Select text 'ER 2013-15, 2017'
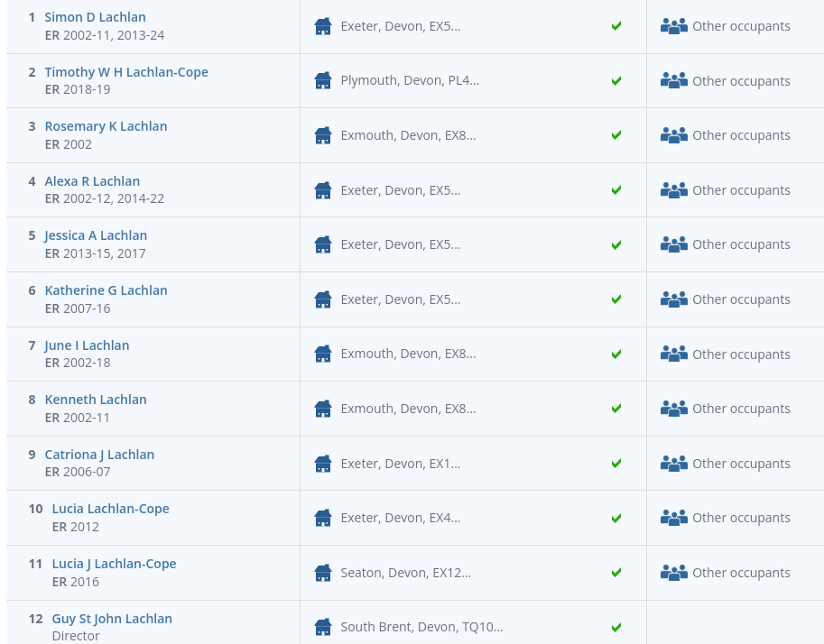This screenshot has width=824, height=644. (95, 253)
